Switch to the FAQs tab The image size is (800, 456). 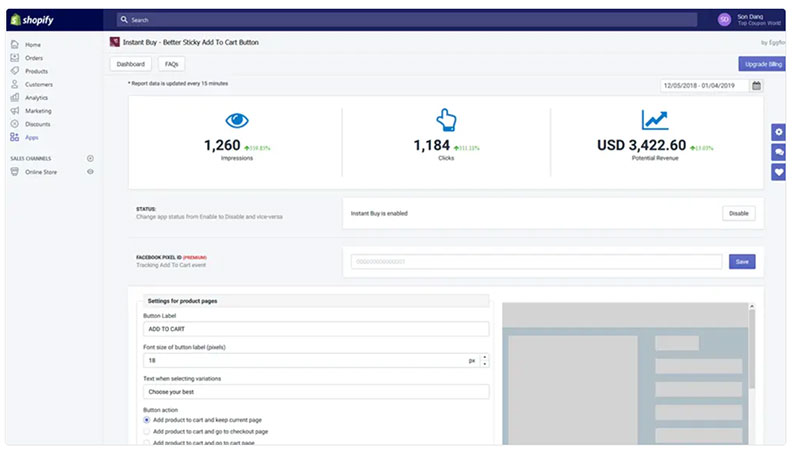[x=171, y=64]
